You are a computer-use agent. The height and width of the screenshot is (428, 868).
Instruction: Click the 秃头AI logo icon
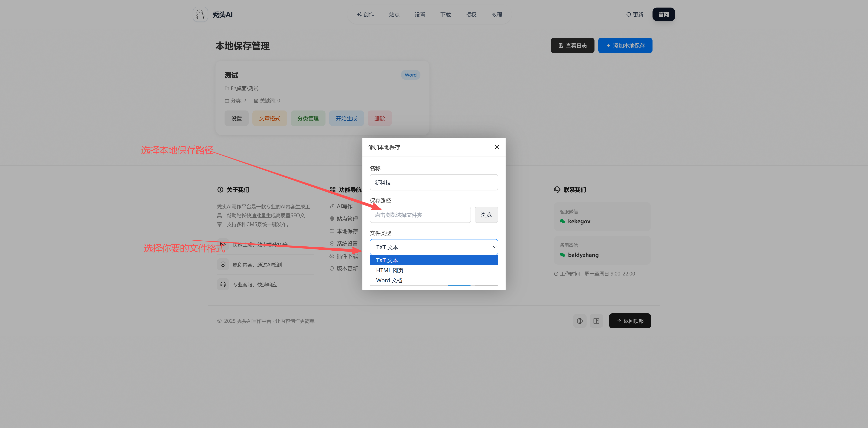pos(200,15)
